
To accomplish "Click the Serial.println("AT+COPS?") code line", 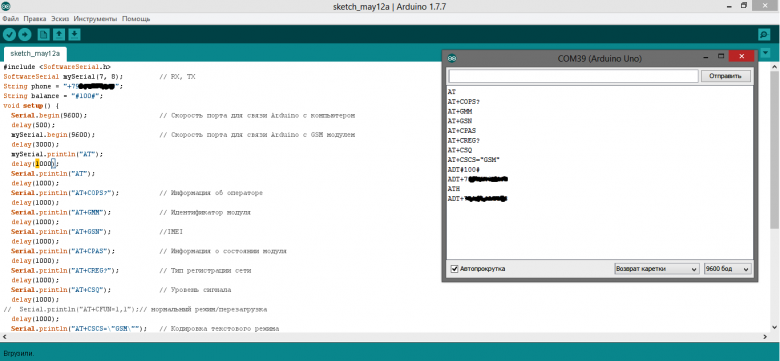I will coord(65,193).
